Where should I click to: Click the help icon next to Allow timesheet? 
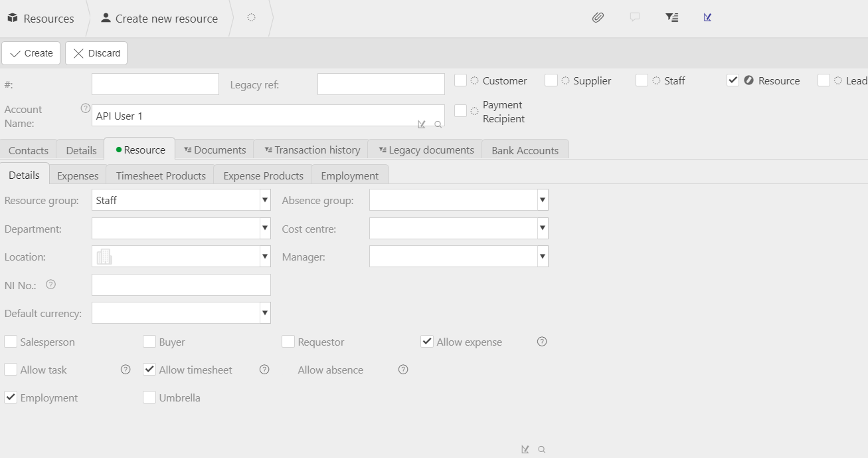point(264,370)
